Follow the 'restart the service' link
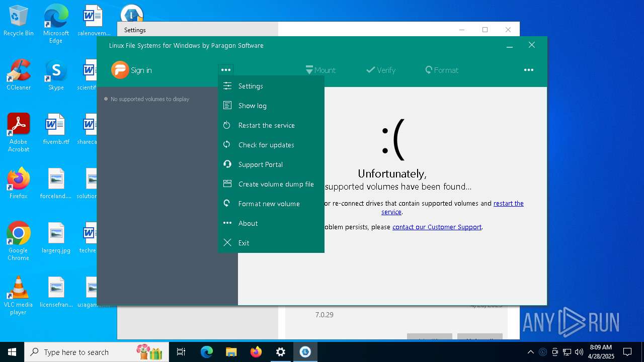The width and height of the screenshot is (644, 362). [x=508, y=204]
